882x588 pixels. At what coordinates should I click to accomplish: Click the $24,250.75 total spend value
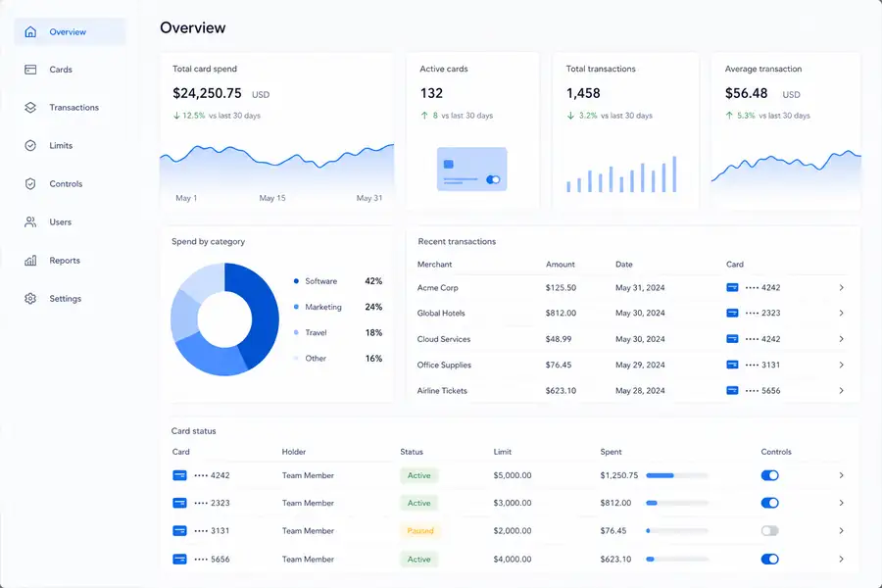pyautogui.click(x=207, y=93)
